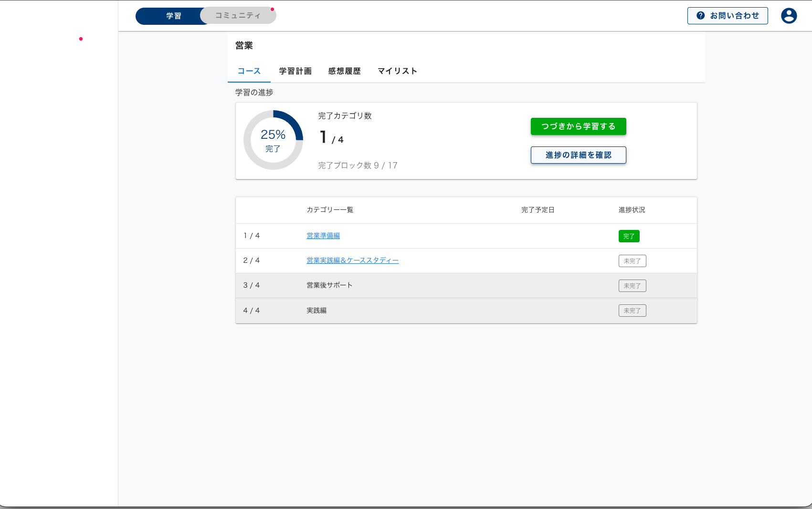Select the コース tab
Viewport: 812px width, 509px height.
pyautogui.click(x=249, y=71)
